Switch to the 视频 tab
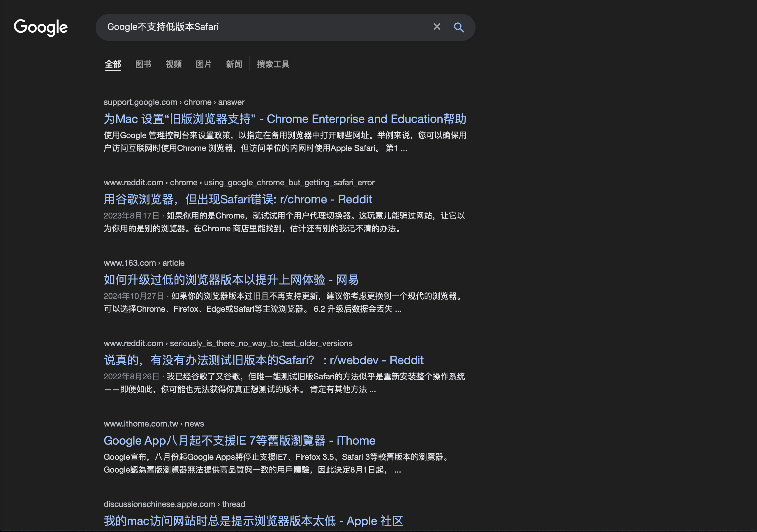 pos(173,64)
